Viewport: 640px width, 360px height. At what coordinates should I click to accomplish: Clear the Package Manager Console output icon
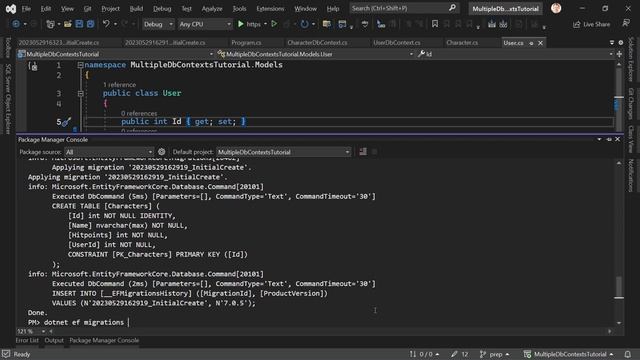[363, 152]
